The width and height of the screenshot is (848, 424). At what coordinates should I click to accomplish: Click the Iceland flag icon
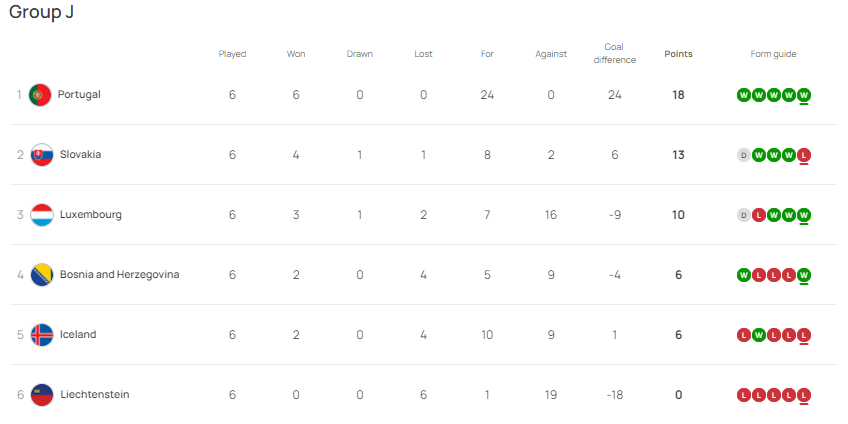pos(42,335)
